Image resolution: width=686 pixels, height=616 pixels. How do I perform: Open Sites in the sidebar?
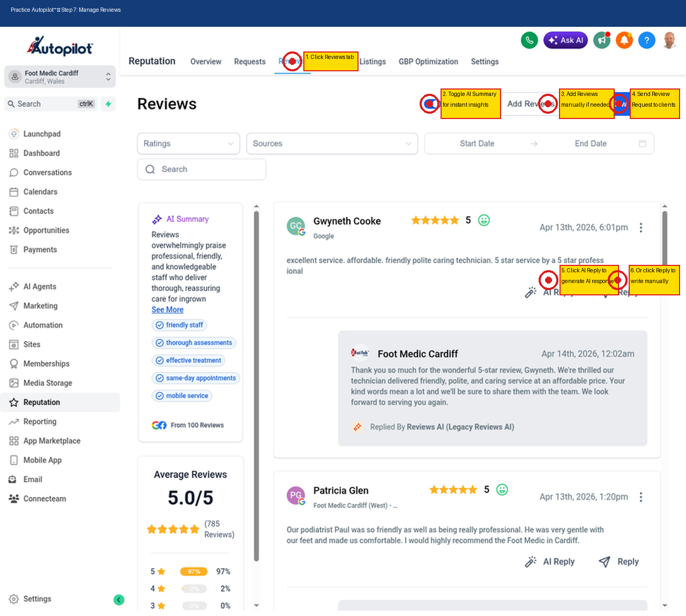pyautogui.click(x=32, y=345)
